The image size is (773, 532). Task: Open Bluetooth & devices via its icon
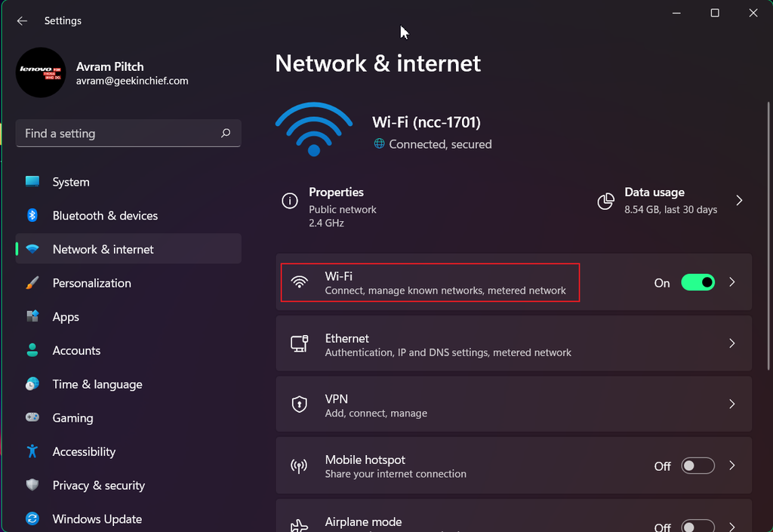(x=32, y=216)
